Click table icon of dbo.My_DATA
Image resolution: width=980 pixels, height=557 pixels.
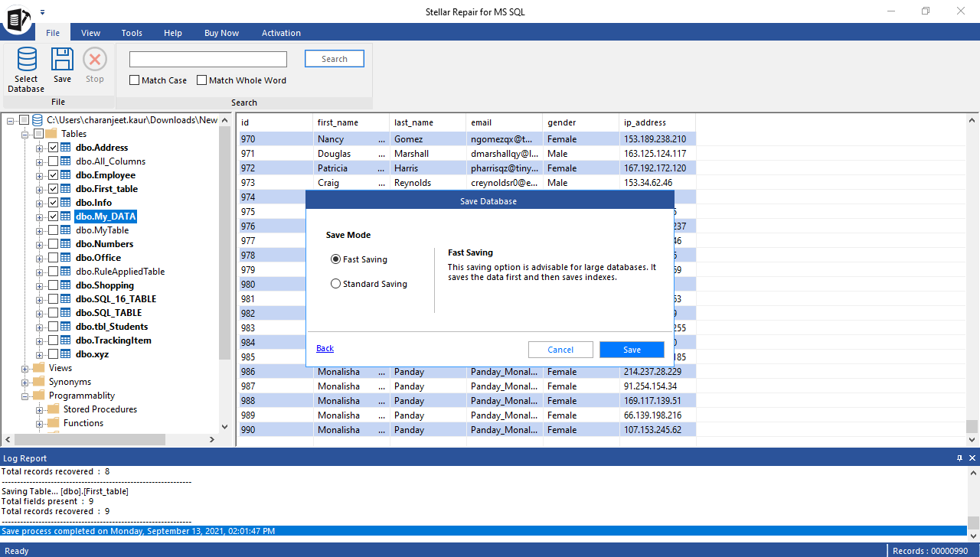click(67, 217)
